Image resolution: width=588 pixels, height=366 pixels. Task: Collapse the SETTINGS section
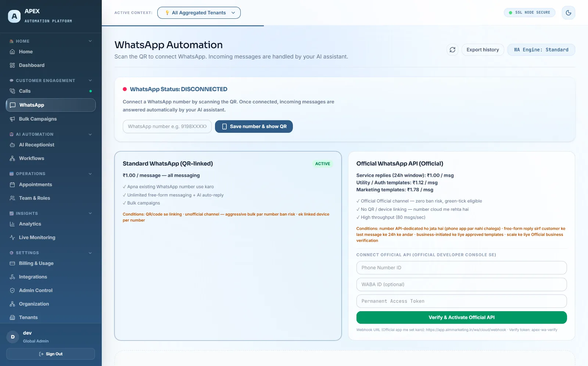coord(90,253)
